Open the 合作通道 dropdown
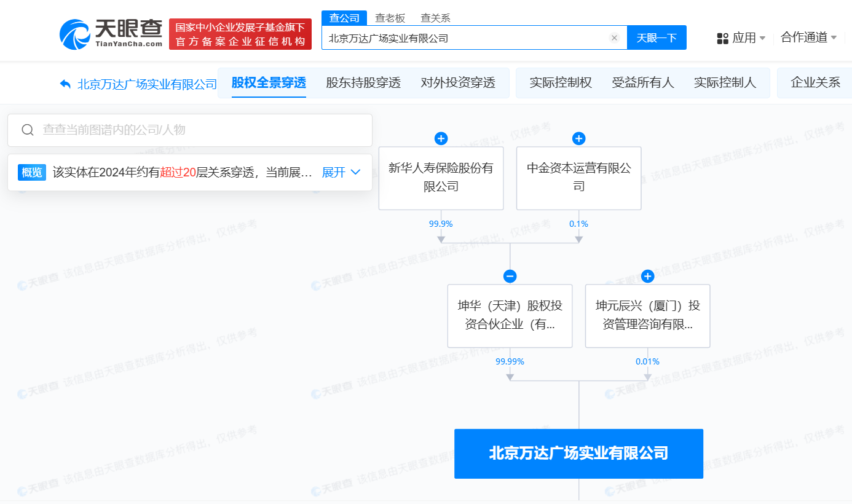The height and width of the screenshot is (504, 852). pyautogui.click(x=808, y=37)
